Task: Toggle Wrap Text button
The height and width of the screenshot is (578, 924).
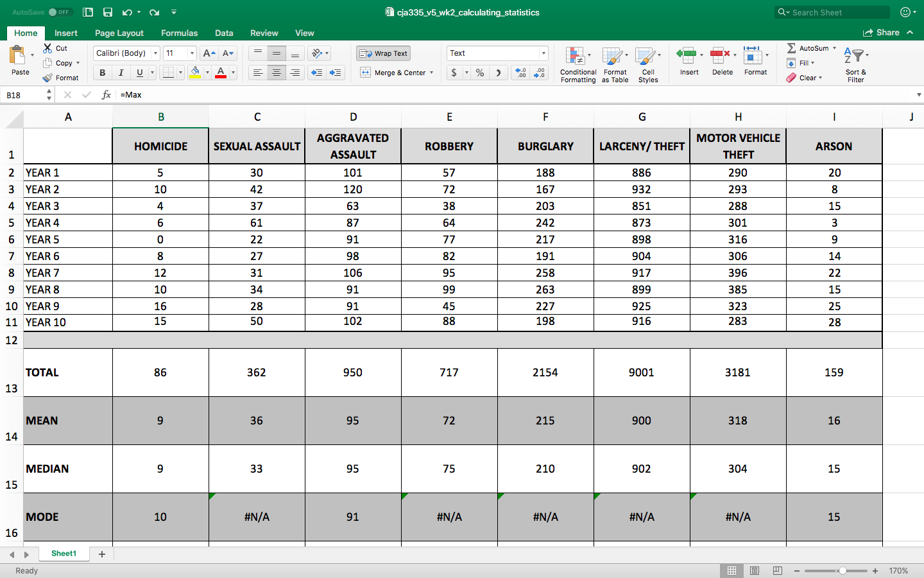Action: (384, 53)
